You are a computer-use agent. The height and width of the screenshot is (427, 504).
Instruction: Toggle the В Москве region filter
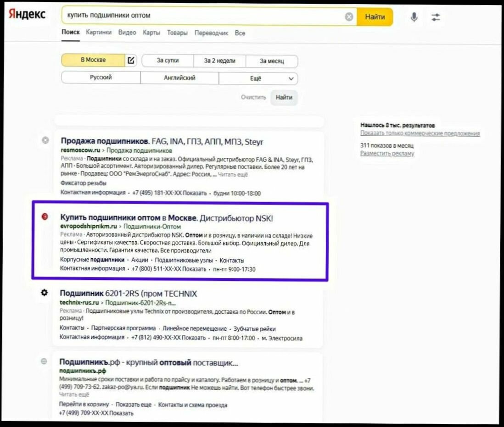click(93, 60)
